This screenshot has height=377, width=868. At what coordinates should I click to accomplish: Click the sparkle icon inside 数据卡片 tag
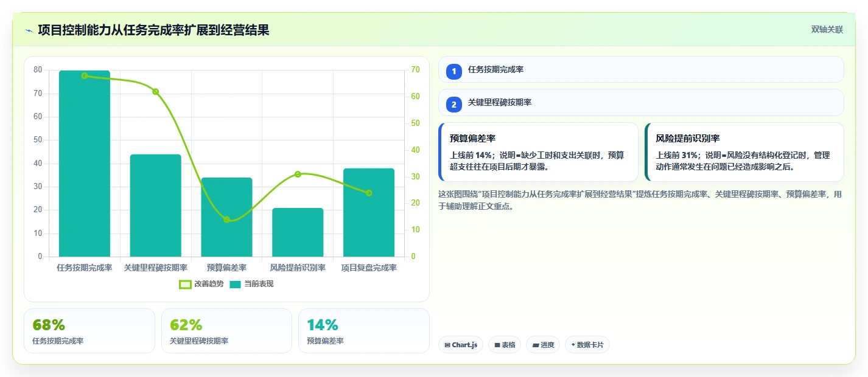573,345
